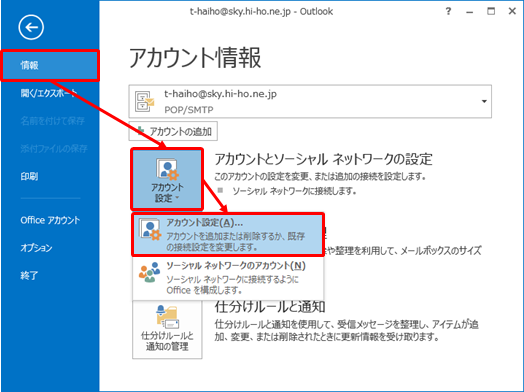Open the Office アカウント page
The image size is (524, 392).
point(50,220)
